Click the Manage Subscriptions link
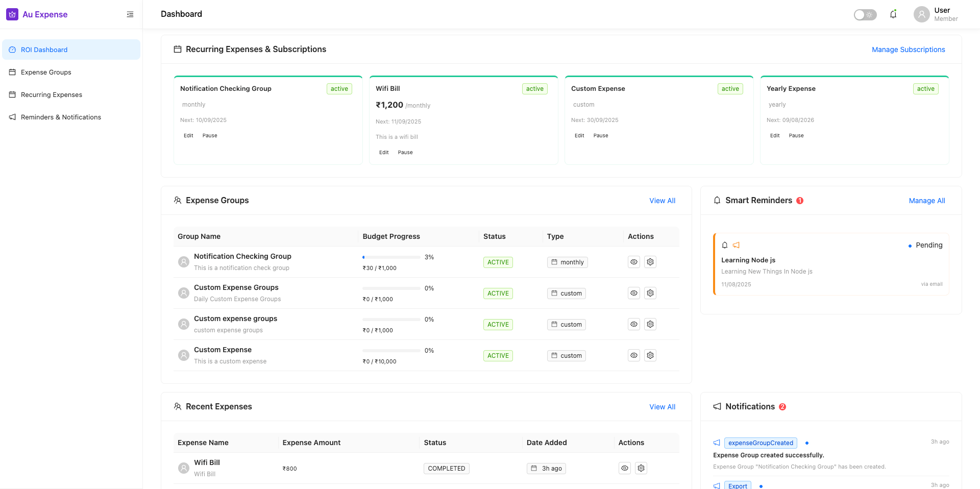This screenshot has height=489, width=980. (908, 50)
